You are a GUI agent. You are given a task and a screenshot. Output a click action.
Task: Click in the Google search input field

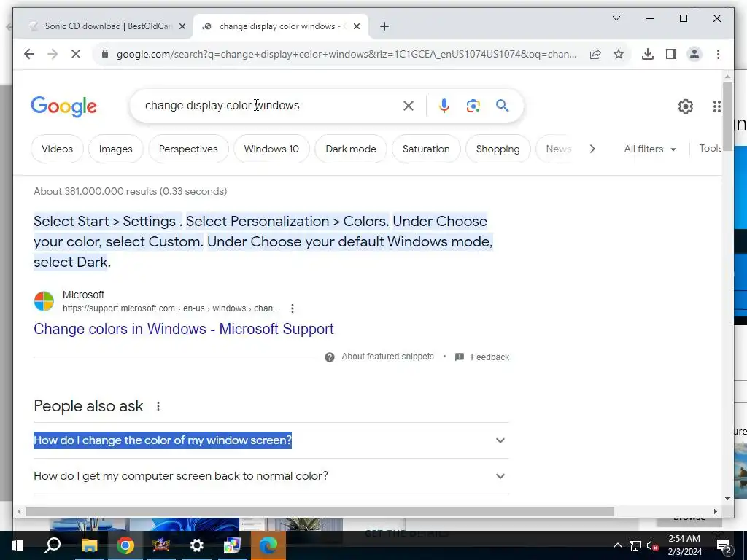pyautogui.click(x=269, y=105)
